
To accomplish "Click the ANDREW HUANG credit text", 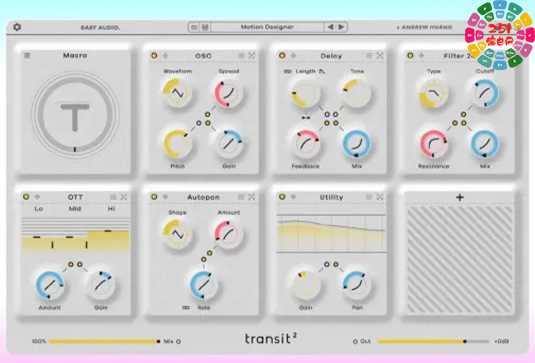I will click(425, 27).
